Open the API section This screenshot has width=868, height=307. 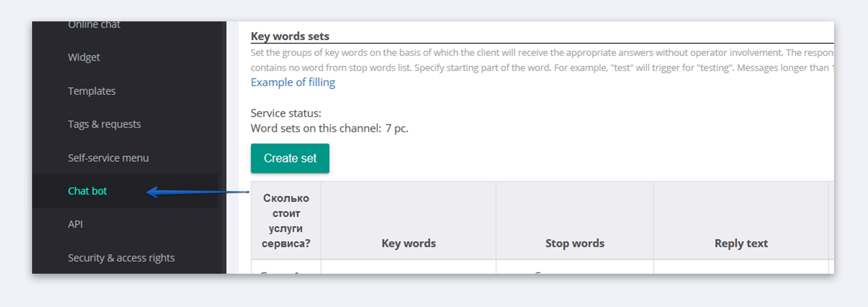pyautogui.click(x=75, y=224)
